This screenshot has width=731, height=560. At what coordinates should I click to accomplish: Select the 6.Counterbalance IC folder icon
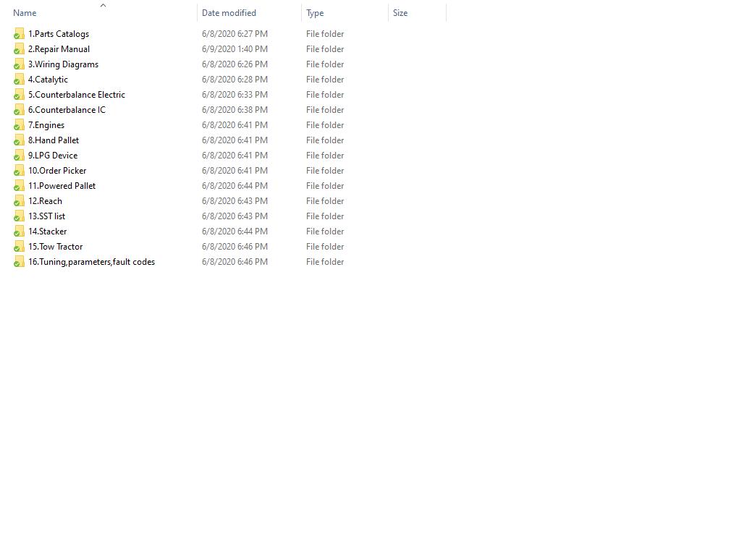[x=19, y=110]
